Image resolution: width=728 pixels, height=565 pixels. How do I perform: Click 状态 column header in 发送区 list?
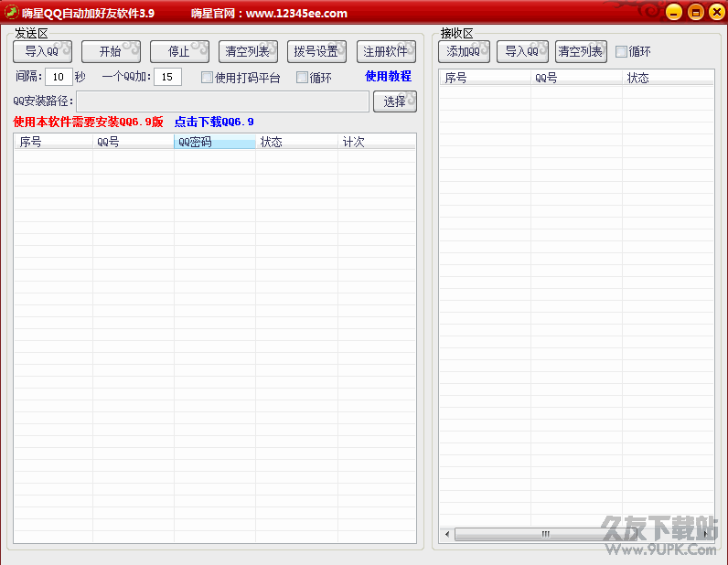pos(296,142)
